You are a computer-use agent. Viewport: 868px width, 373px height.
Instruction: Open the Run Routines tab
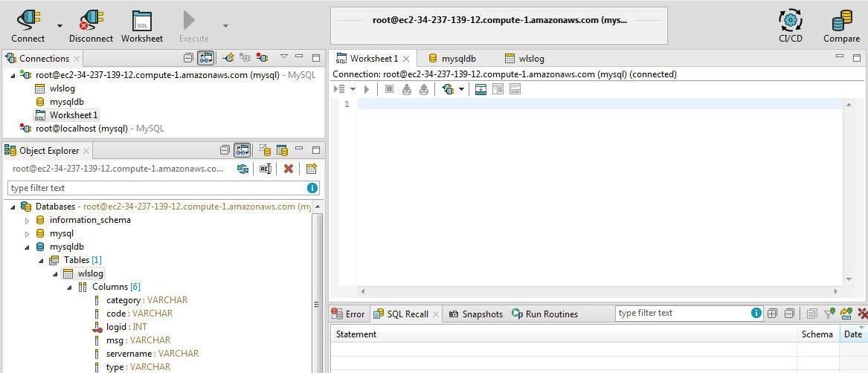[x=545, y=314]
